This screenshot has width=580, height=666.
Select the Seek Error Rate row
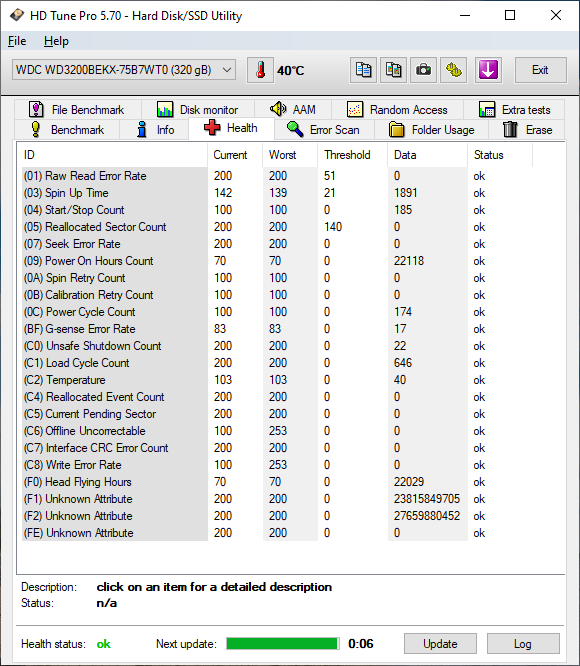click(x=277, y=244)
